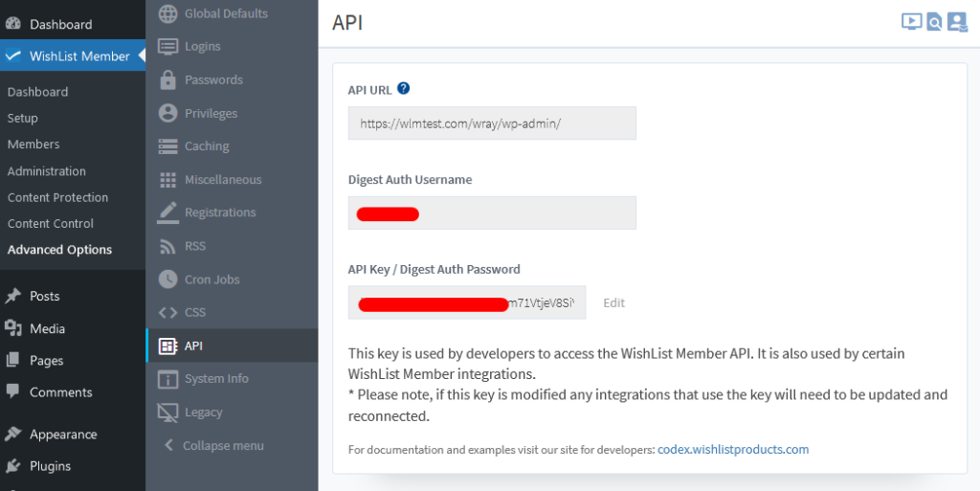980x491 pixels.
Task: Click the API URL help question mark
Action: [x=403, y=88]
